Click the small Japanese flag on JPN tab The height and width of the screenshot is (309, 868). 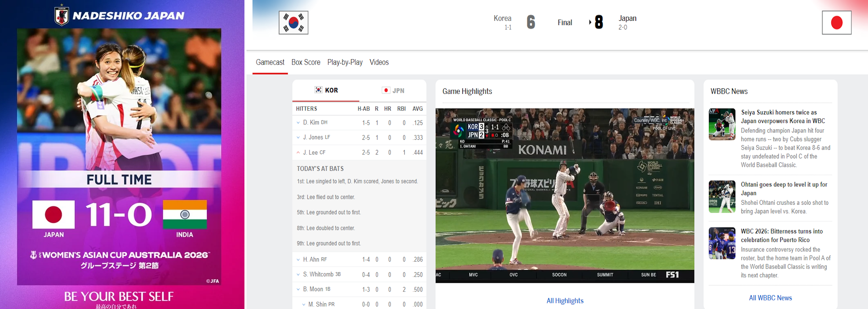pyautogui.click(x=386, y=90)
